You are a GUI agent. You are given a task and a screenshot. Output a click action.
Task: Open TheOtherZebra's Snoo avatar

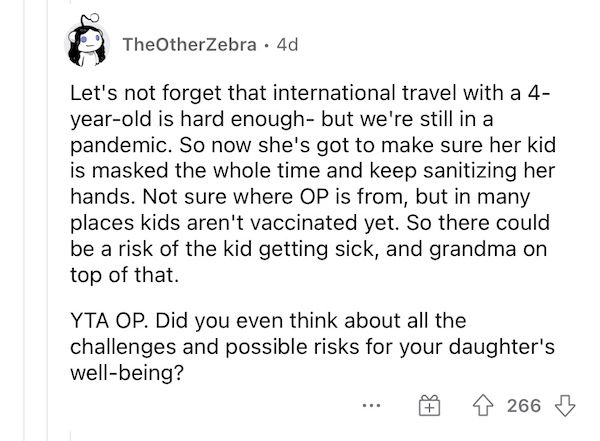[87, 41]
